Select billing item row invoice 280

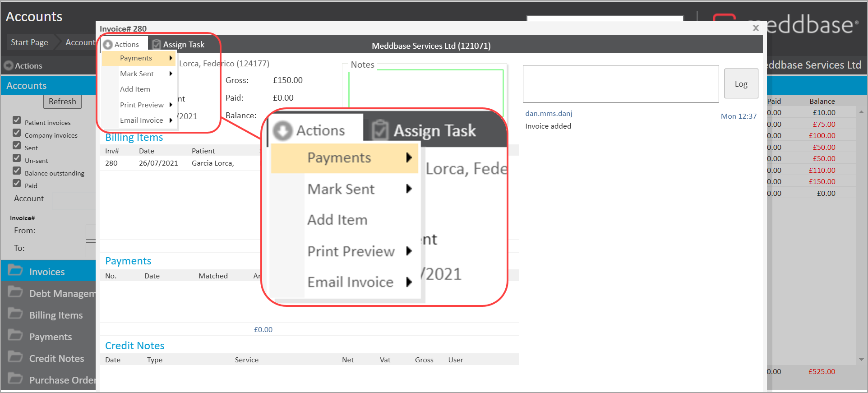[x=180, y=163]
